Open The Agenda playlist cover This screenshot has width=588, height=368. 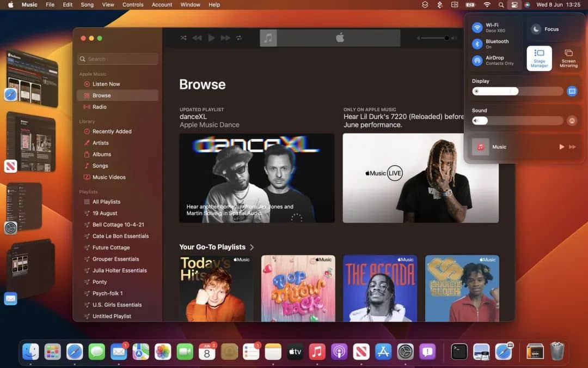380,288
